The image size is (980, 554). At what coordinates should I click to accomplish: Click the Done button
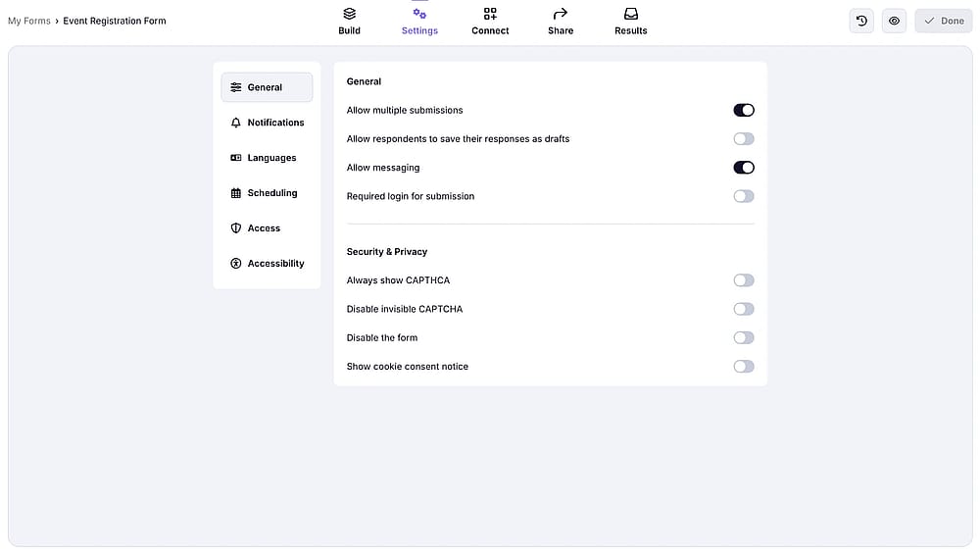[x=943, y=21]
